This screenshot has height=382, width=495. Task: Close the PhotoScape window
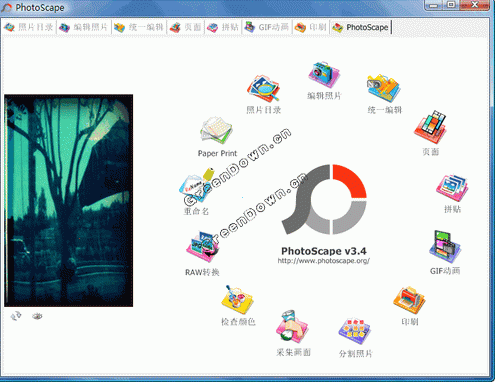[474, 5]
